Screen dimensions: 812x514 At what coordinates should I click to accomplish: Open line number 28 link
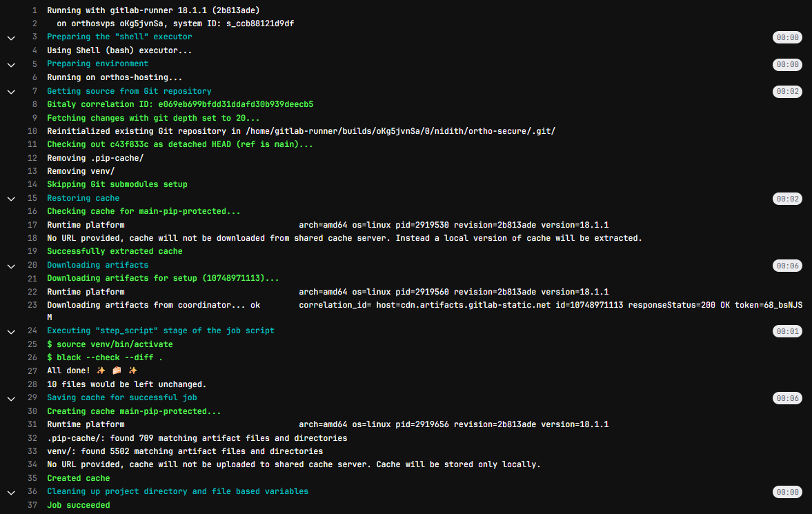tap(32, 384)
